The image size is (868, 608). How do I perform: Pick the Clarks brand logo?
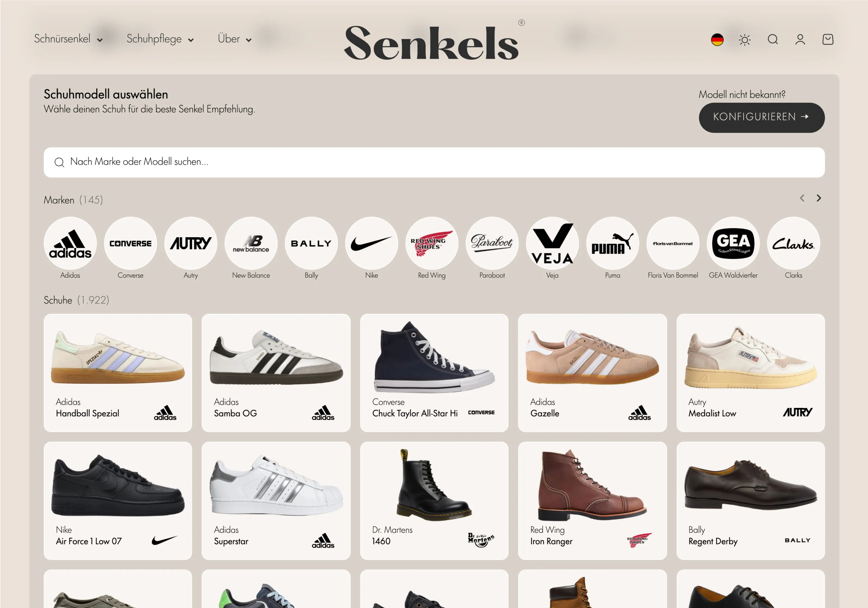793,243
